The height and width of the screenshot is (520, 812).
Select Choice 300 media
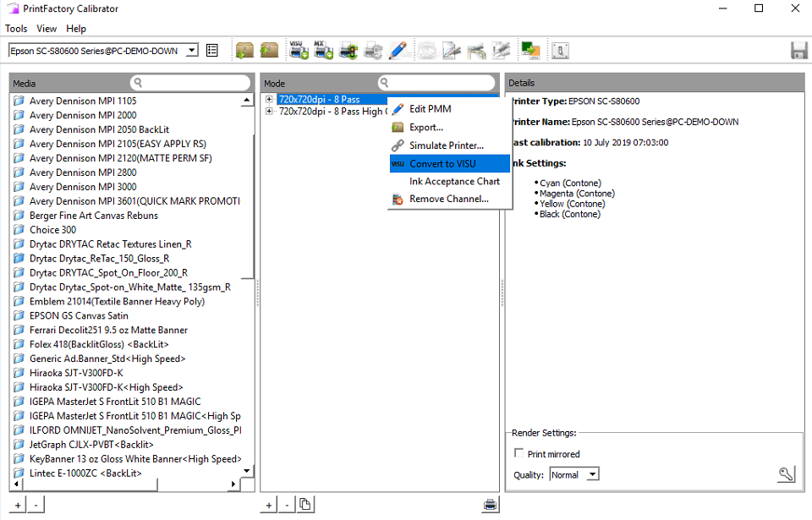click(x=52, y=230)
